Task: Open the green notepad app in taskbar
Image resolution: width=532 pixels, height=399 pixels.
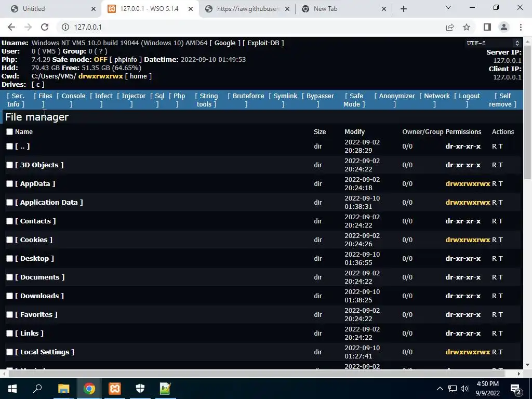Action: pos(165,389)
